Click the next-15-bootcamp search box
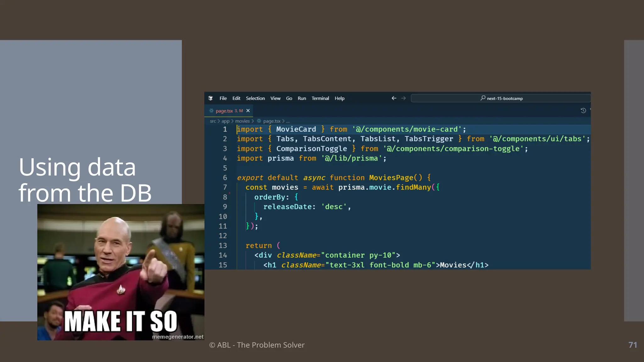 coord(501,98)
